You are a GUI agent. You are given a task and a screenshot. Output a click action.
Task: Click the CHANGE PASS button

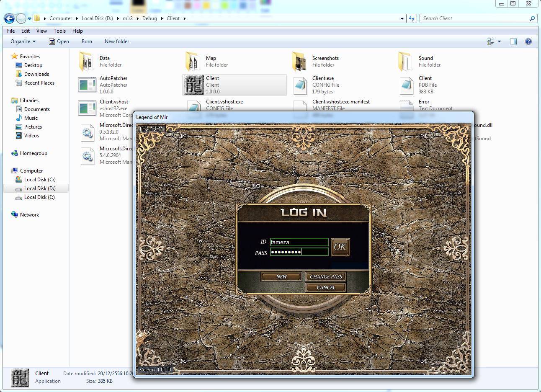[326, 277]
